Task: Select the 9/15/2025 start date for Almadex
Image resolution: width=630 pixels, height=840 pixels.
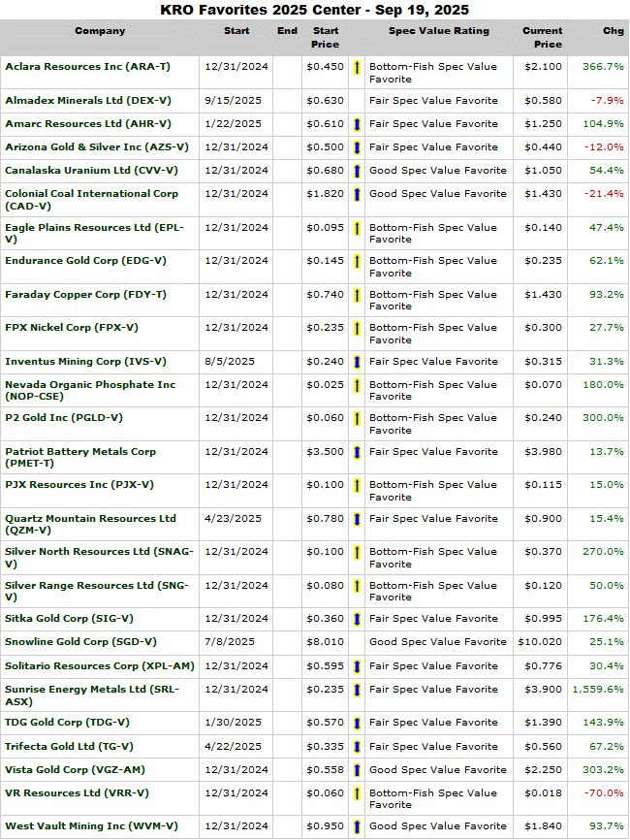Action: pyautogui.click(x=233, y=100)
